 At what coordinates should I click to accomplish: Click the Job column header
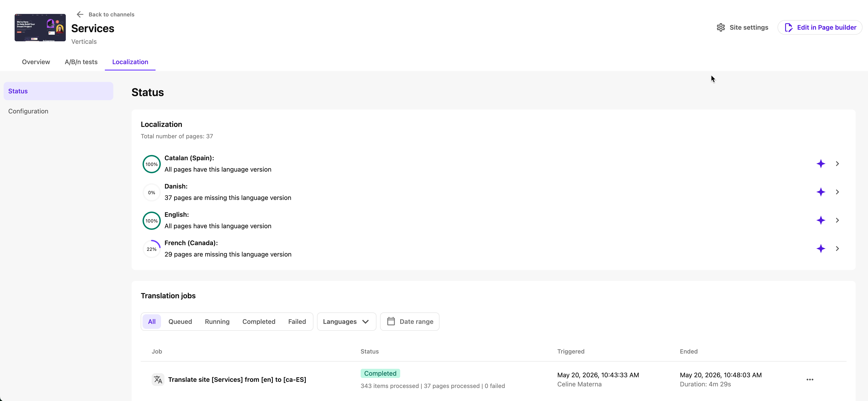point(157,351)
